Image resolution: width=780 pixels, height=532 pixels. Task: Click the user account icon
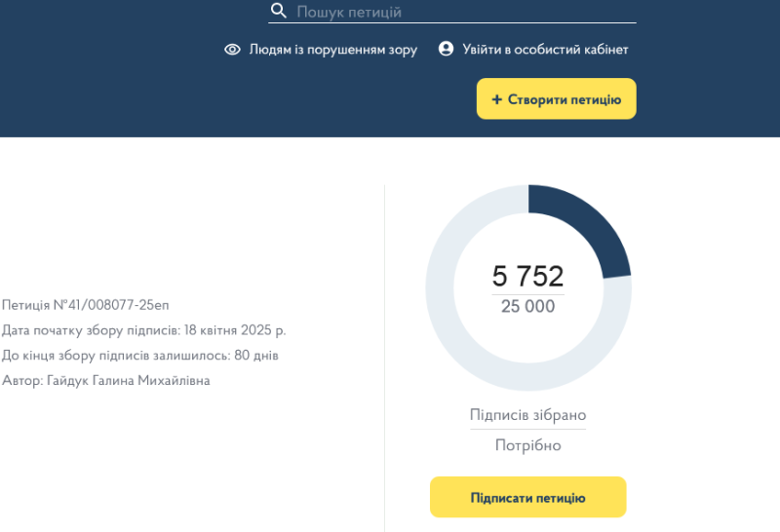tap(446, 49)
